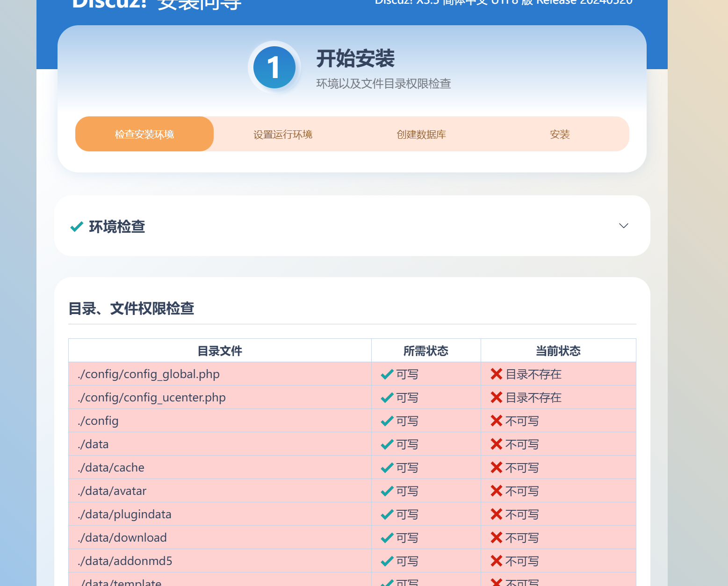Click the 环境检查 section title
Image resolution: width=728 pixels, height=586 pixels.
(117, 227)
